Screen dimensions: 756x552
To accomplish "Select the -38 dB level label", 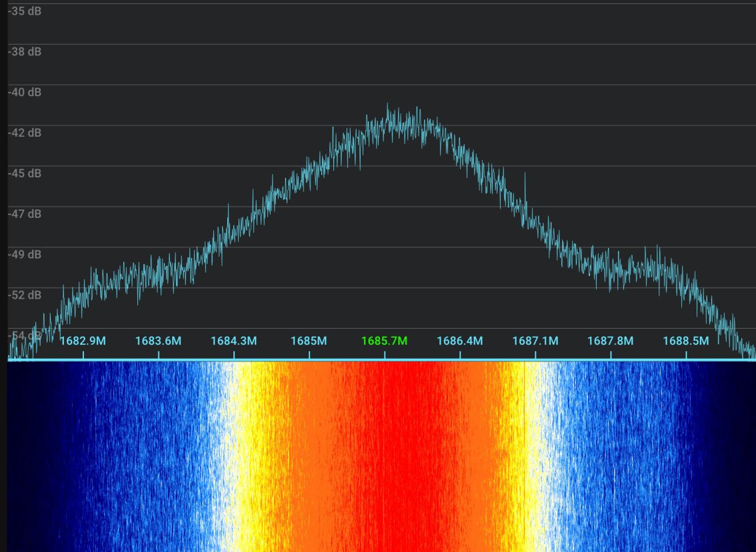I will coord(25,51).
